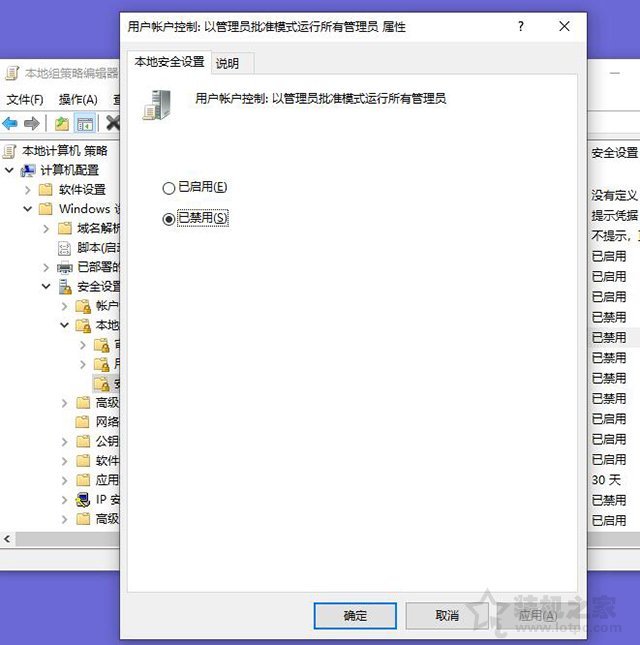Click the 本地计算机 策略 scroll icon

click(9, 151)
